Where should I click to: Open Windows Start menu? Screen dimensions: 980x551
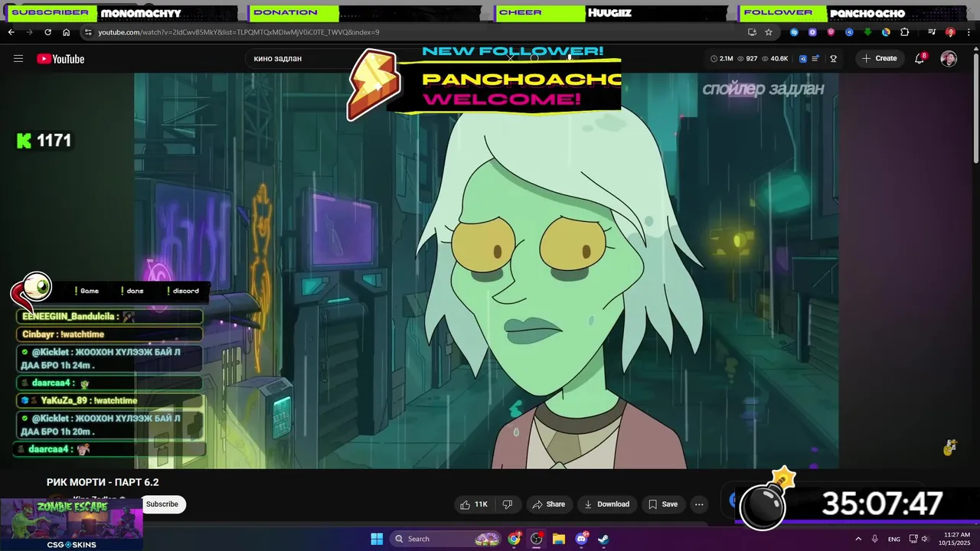tap(377, 539)
